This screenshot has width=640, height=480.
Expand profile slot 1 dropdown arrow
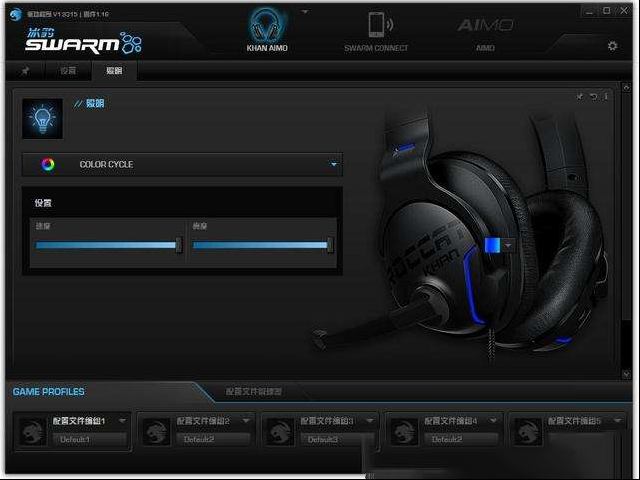coord(122,420)
